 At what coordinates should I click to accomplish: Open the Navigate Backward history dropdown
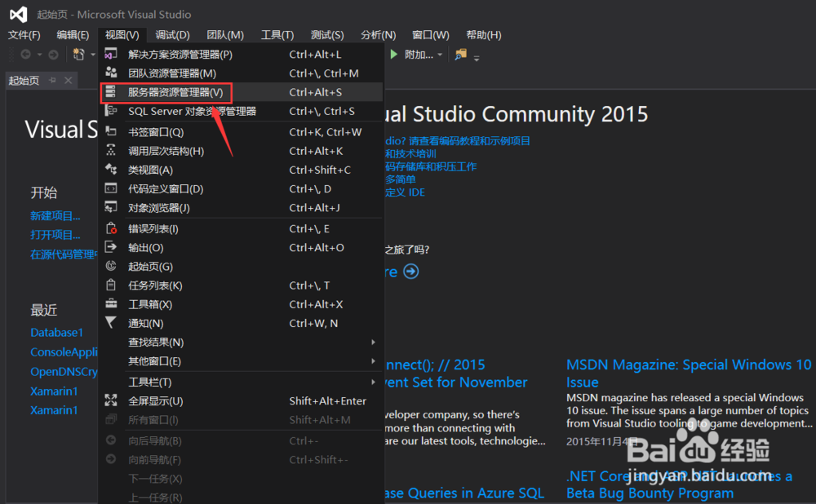tap(39, 55)
